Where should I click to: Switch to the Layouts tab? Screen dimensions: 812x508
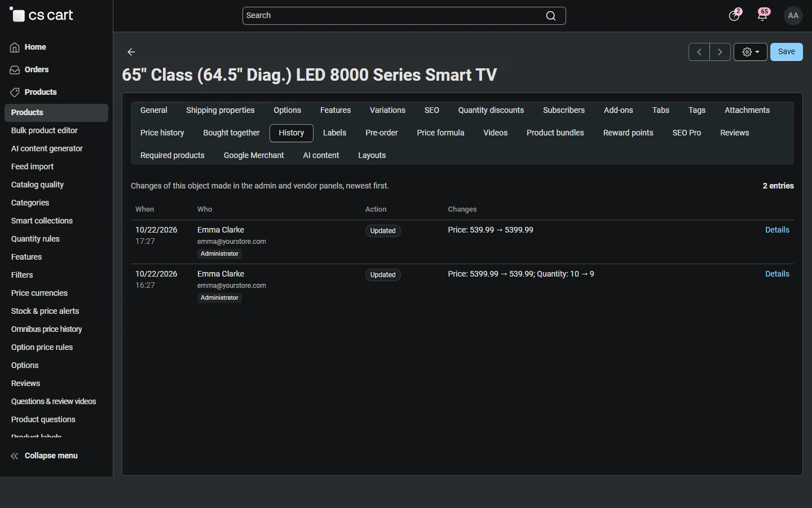372,156
